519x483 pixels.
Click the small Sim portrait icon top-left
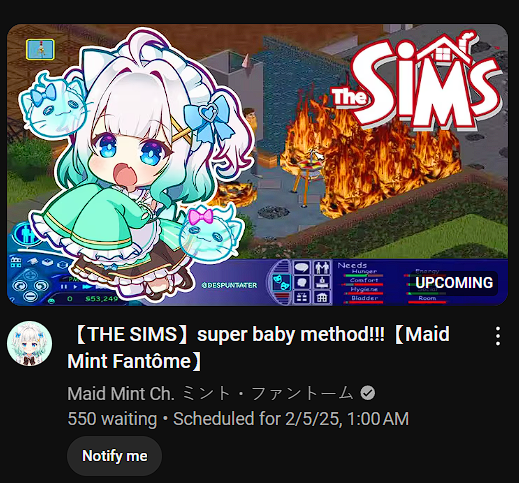40,49
